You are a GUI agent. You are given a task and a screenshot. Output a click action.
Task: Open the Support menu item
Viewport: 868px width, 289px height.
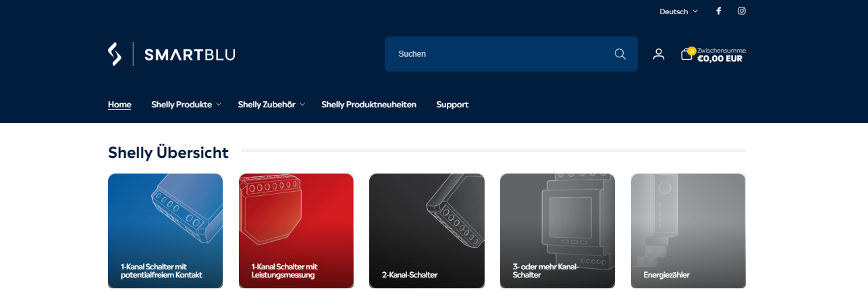tap(452, 105)
